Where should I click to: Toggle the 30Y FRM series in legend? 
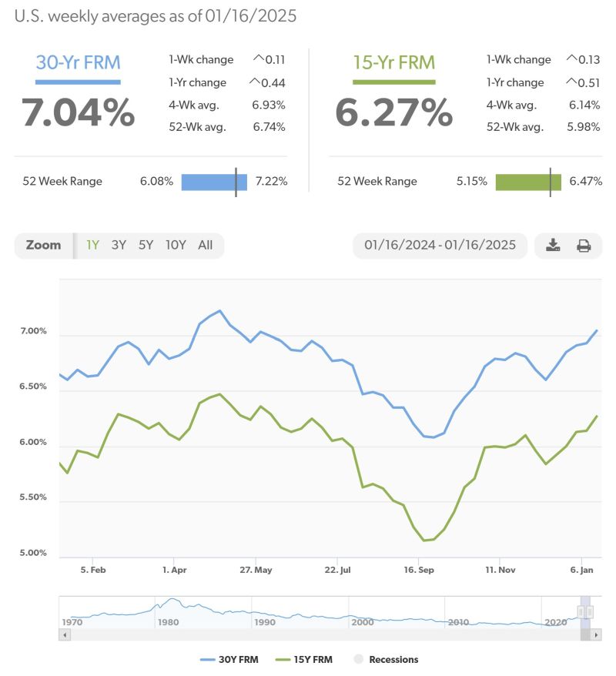tap(228, 659)
